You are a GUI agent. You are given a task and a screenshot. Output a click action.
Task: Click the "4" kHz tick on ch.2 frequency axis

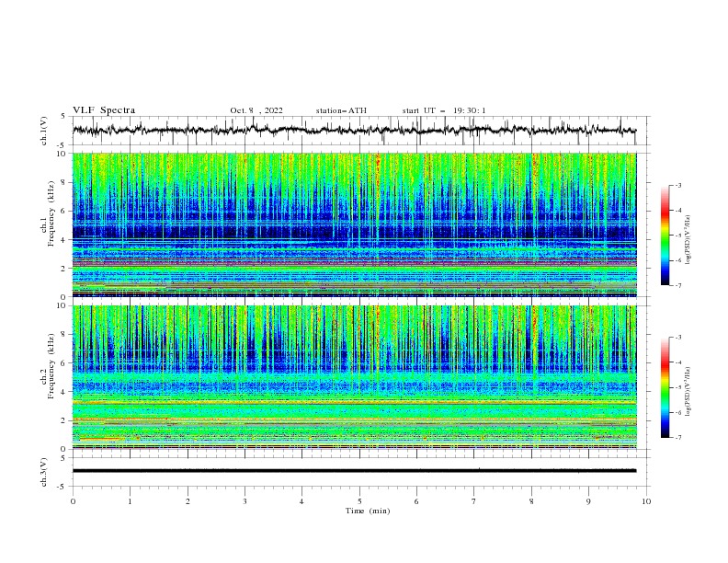65,393
